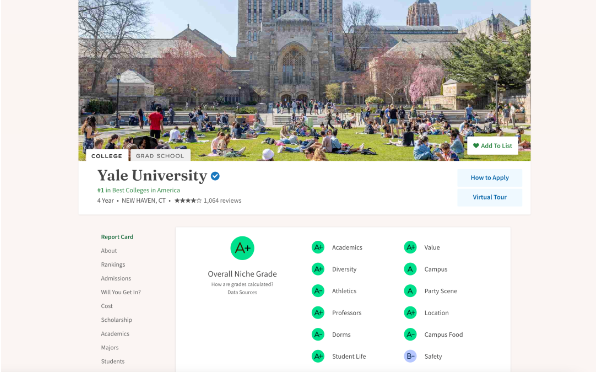Viewport: 597px width, 373px height.
Task: Click the A+ badge next to Diversity
Action: coord(318,269)
